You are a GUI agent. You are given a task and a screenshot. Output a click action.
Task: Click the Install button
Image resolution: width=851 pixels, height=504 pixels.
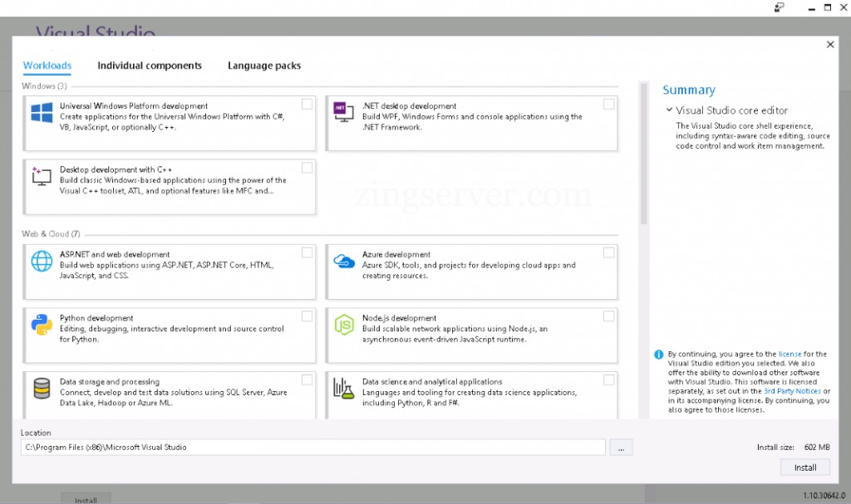point(804,467)
